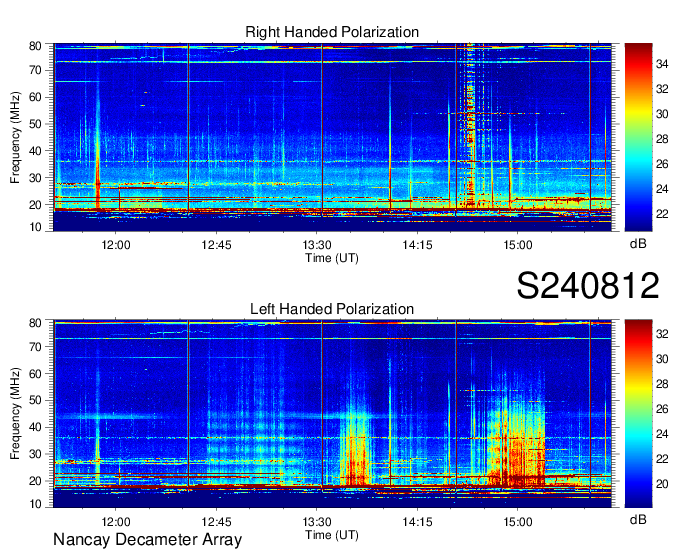Click the Left Handed Polarization spectrogram plot
Screen dimensions: 680x552
[x=332, y=414]
